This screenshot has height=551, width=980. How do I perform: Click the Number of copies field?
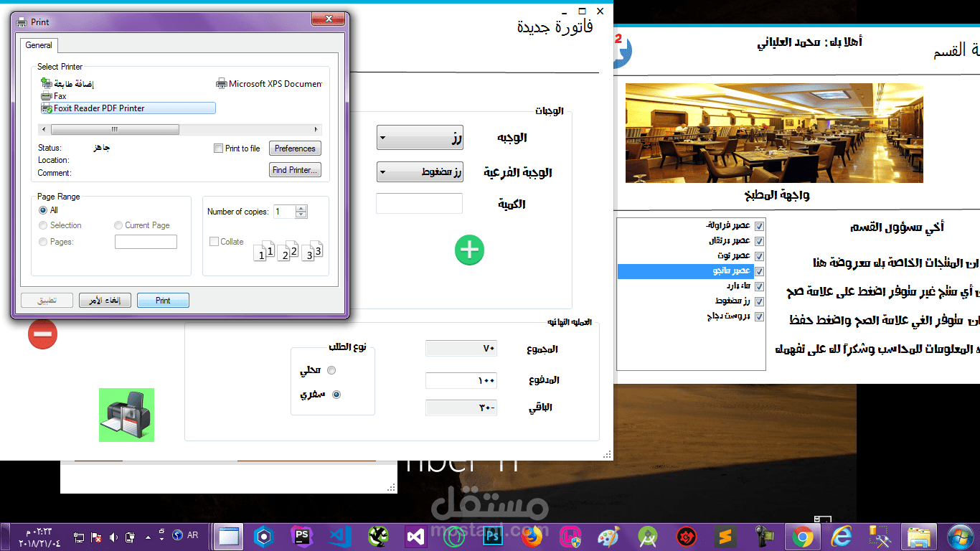coord(284,212)
